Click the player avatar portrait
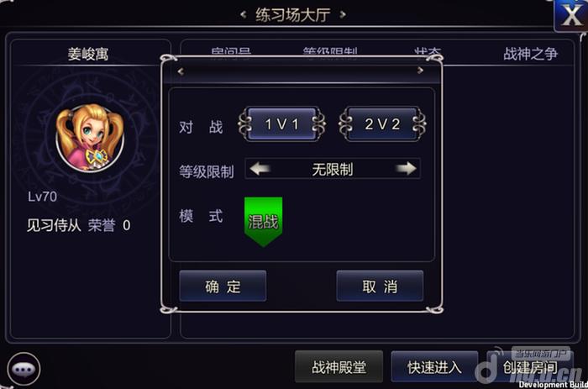Screen dimensions: 588x389 coord(90,138)
